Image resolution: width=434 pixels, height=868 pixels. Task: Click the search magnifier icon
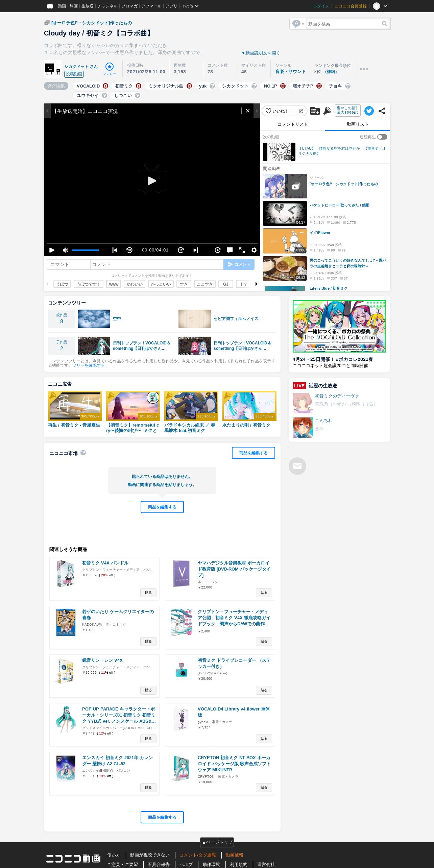[x=385, y=24]
